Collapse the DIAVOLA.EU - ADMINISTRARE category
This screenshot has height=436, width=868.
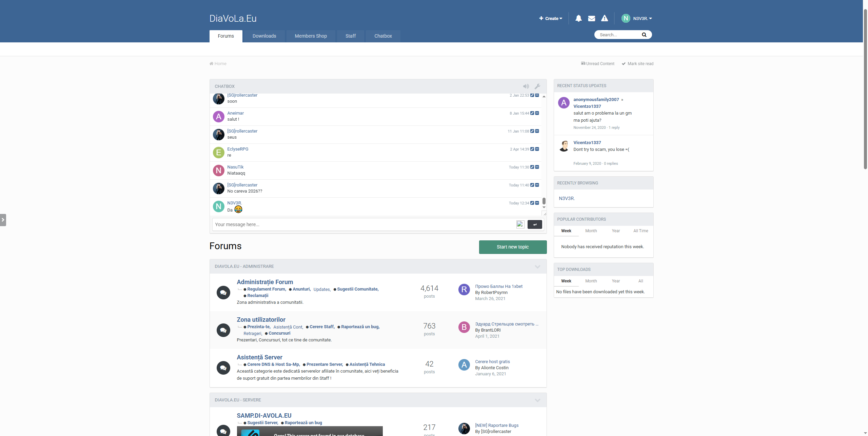point(537,266)
